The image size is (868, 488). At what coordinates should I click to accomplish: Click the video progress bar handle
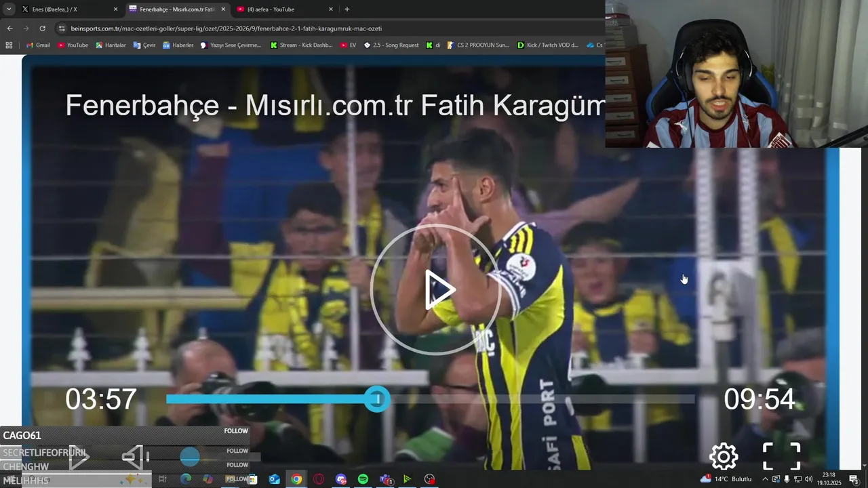click(x=377, y=399)
